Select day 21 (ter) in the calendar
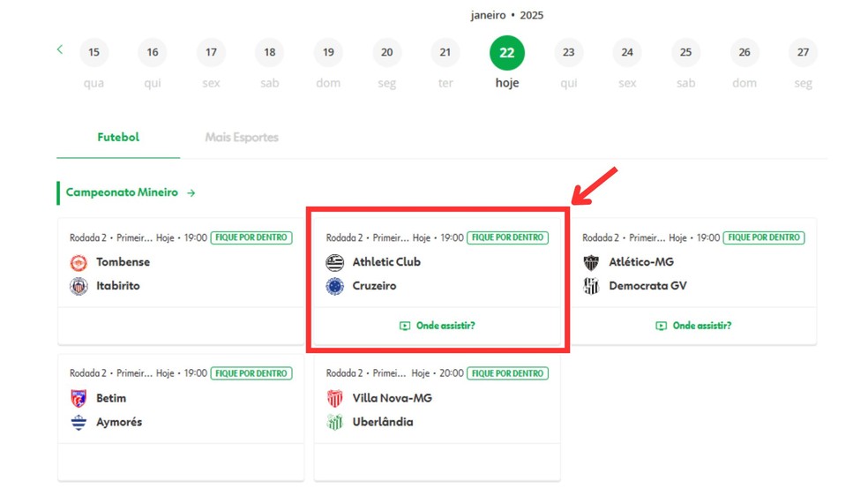The width and height of the screenshot is (868, 489). [x=445, y=53]
